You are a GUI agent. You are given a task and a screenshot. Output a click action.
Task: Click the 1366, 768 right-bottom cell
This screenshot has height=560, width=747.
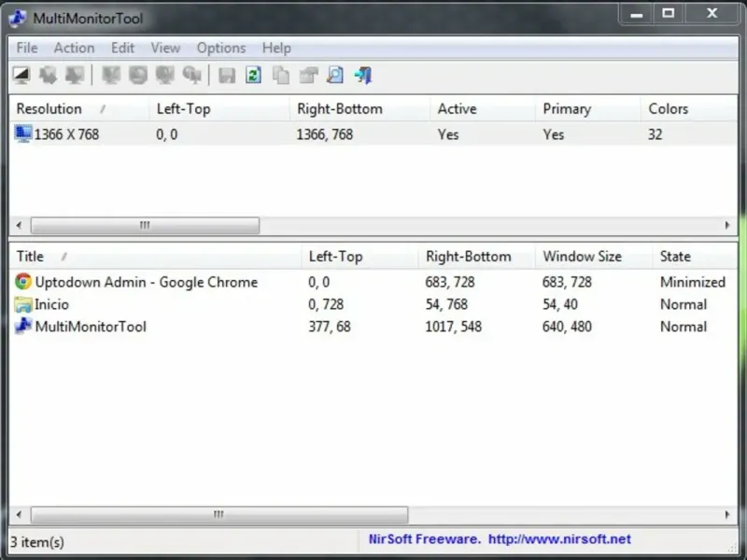tap(325, 134)
